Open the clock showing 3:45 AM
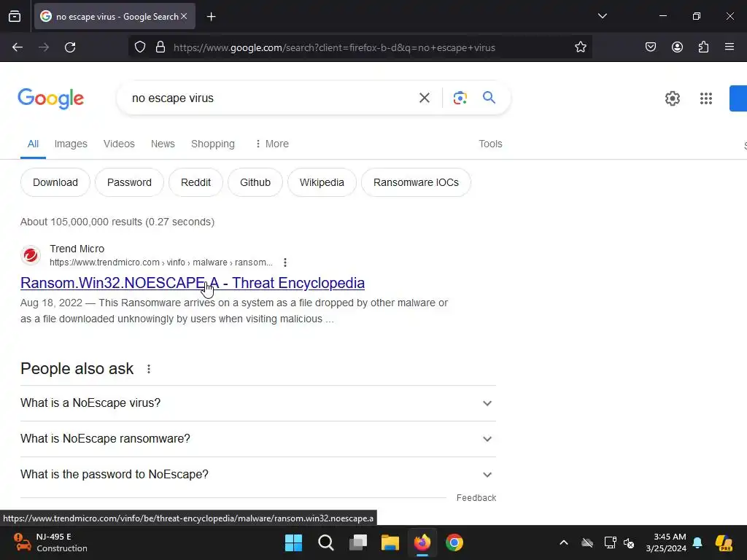 tap(666, 542)
